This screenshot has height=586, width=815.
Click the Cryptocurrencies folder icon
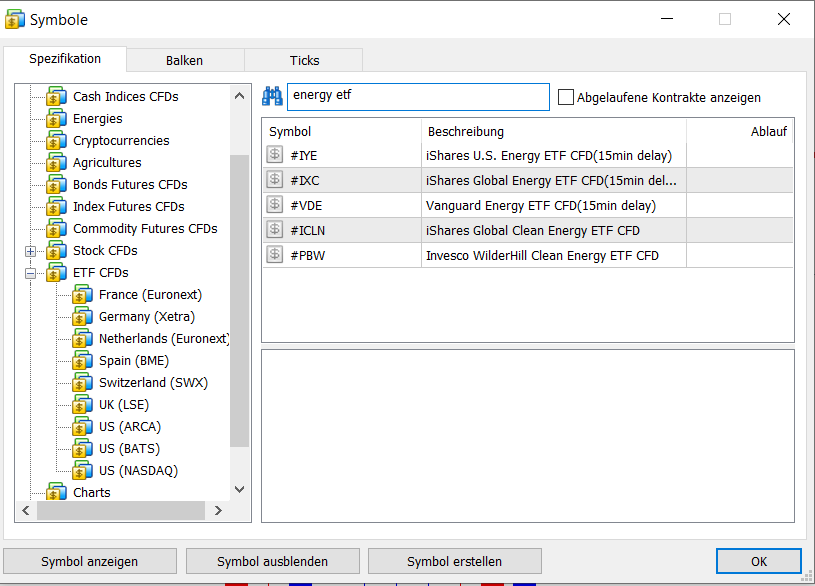[x=56, y=140]
